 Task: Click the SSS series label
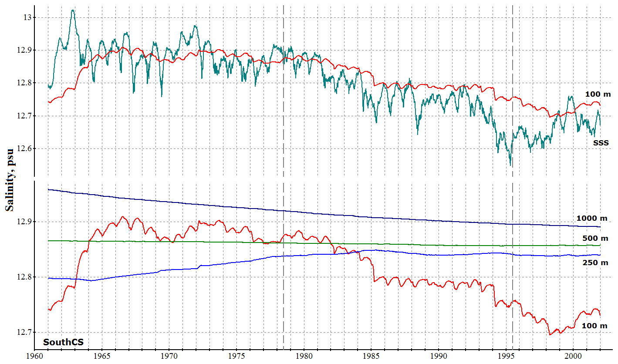point(601,142)
